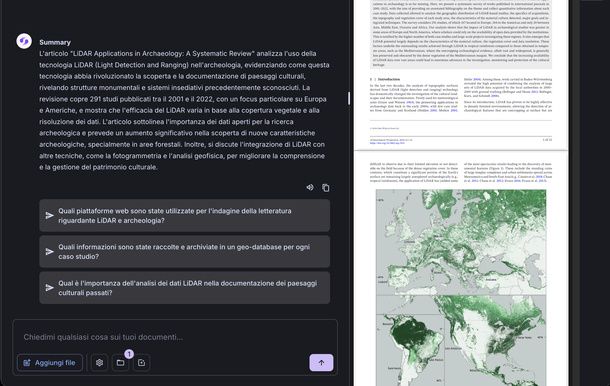
Task: Click the '1 | Introduction' heading in PDF
Action: (385, 79)
